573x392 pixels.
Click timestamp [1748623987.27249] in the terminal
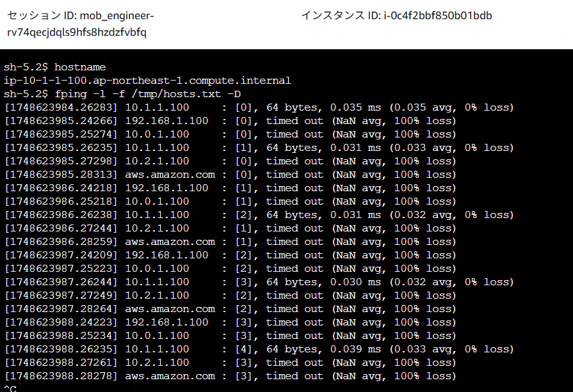pyautogui.click(x=61, y=295)
